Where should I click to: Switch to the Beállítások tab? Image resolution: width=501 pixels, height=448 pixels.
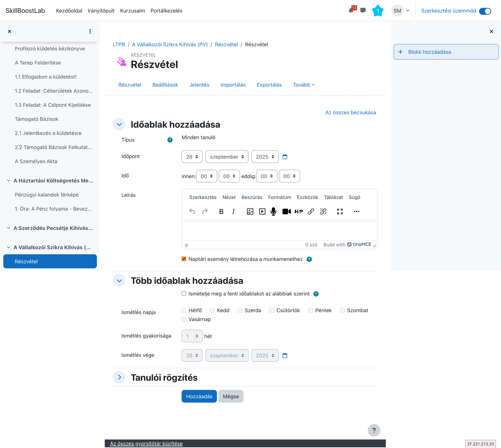coord(165,85)
